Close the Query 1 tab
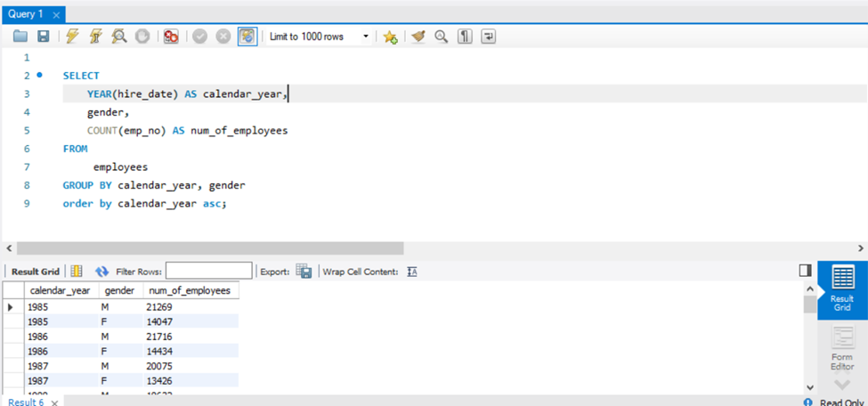This screenshot has width=868, height=406. tap(56, 15)
